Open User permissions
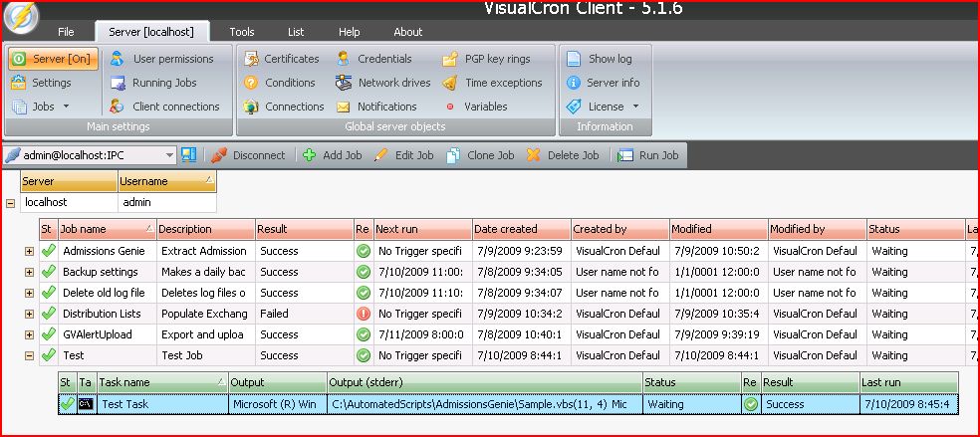The width and height of the screenshot is (980, 437). (162, 59)
